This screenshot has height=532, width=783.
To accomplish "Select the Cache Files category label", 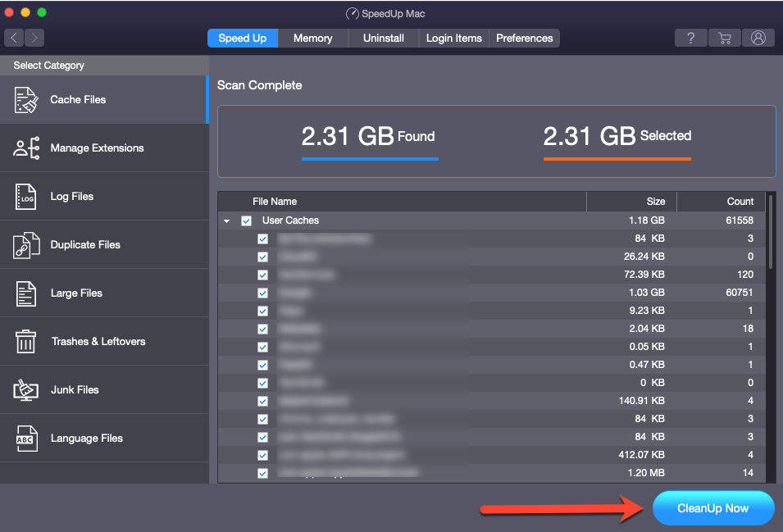I will pyautogui.click(x=78, y=100).
